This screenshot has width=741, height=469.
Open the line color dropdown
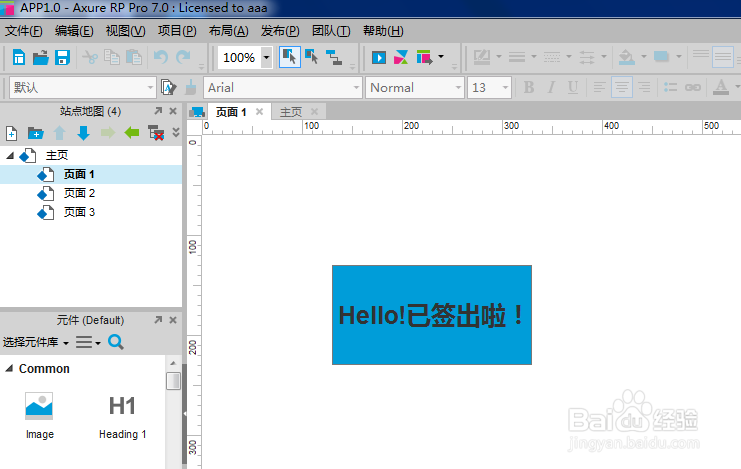coord(499,57)
